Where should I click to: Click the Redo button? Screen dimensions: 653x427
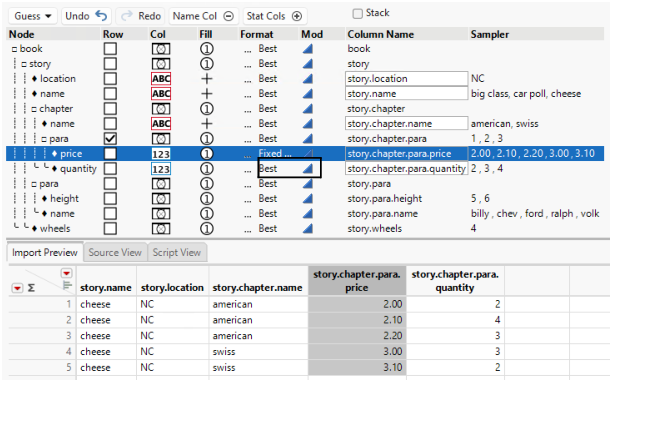click(x=140, y=16)
